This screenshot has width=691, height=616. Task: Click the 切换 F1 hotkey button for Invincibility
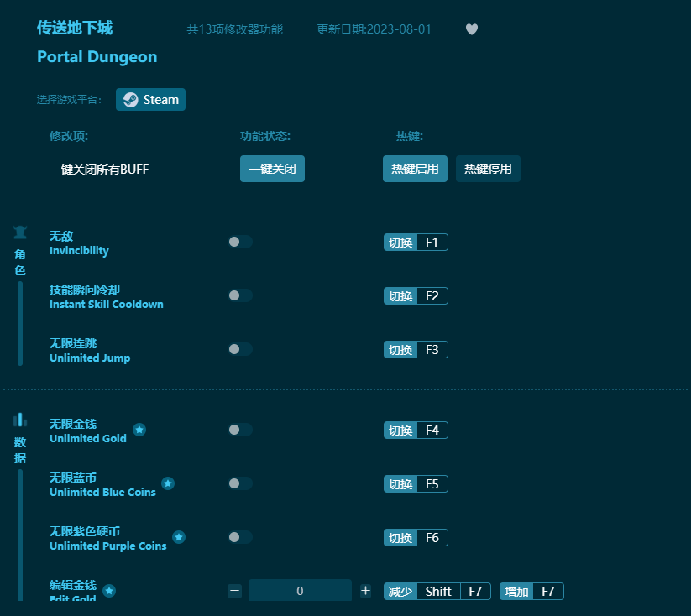(x=416, y=242)
